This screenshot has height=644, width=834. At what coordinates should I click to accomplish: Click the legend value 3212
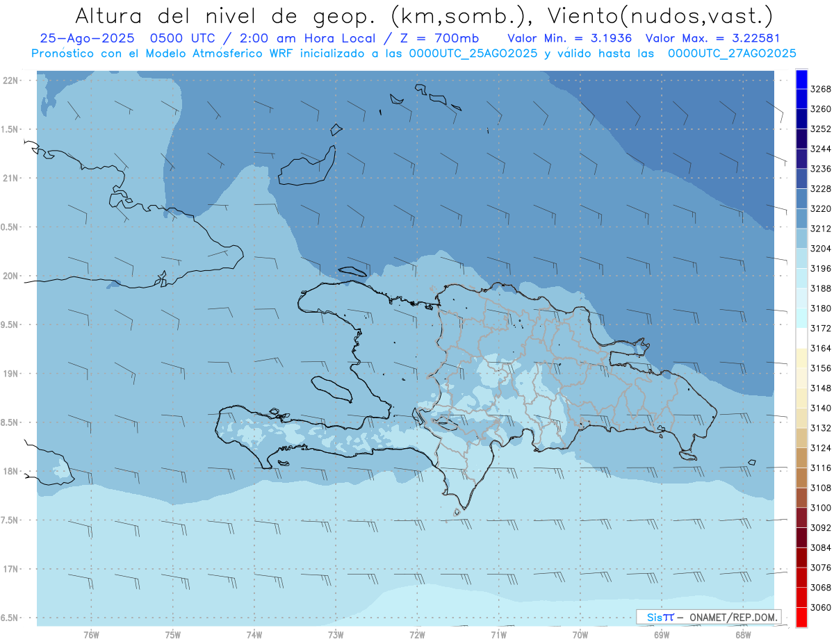tap(821, 229)
